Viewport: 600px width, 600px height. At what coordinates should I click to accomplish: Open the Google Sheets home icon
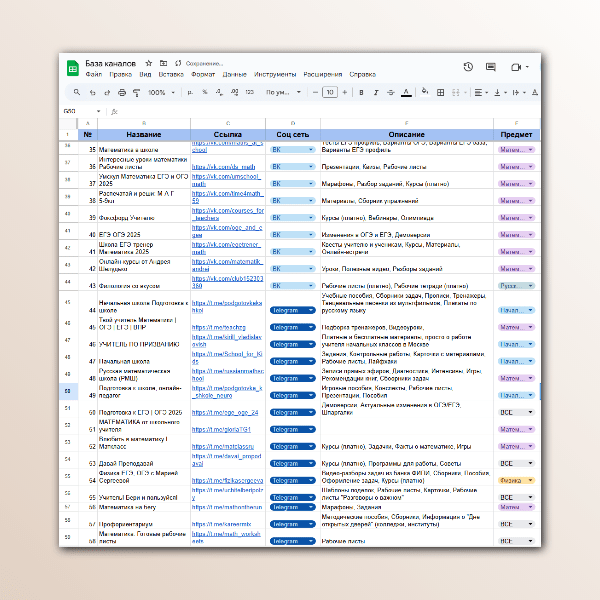click(x=72, y=67)
